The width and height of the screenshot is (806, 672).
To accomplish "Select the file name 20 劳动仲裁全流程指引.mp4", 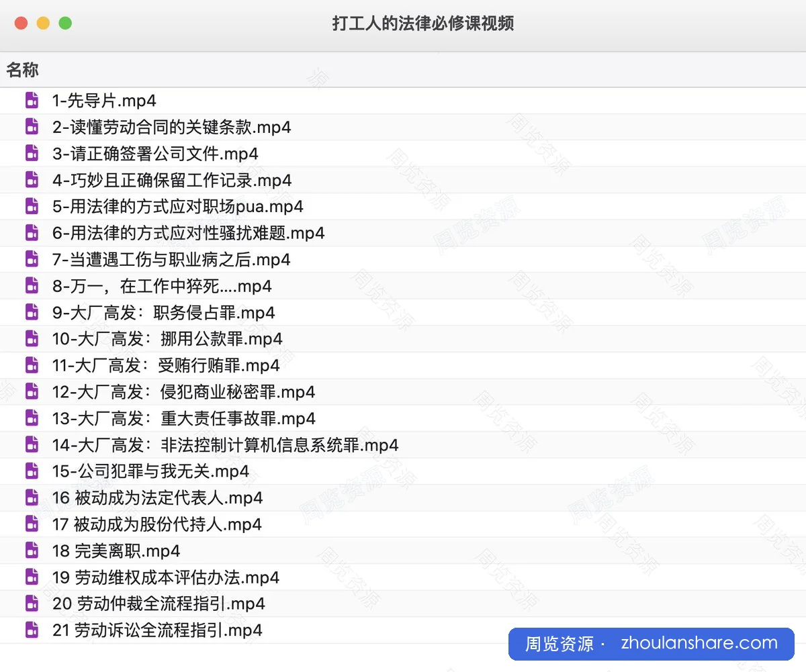I will tap(159, 604).
